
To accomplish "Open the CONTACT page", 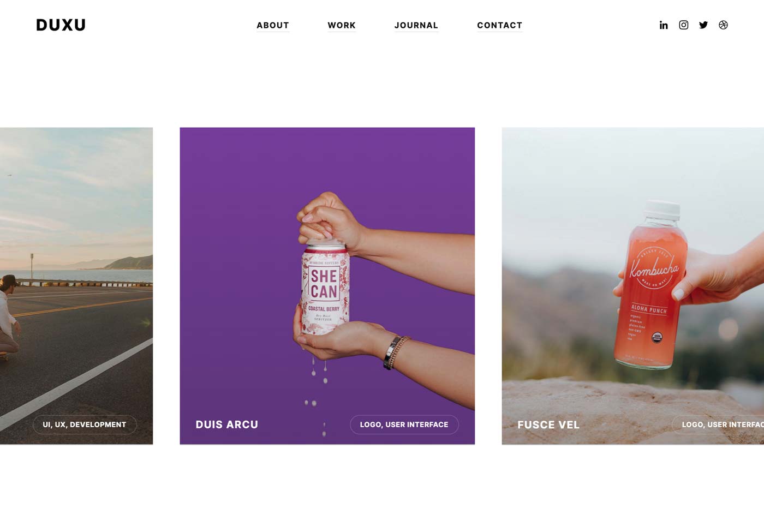I will pyautogui.click(x=500, y=25).
